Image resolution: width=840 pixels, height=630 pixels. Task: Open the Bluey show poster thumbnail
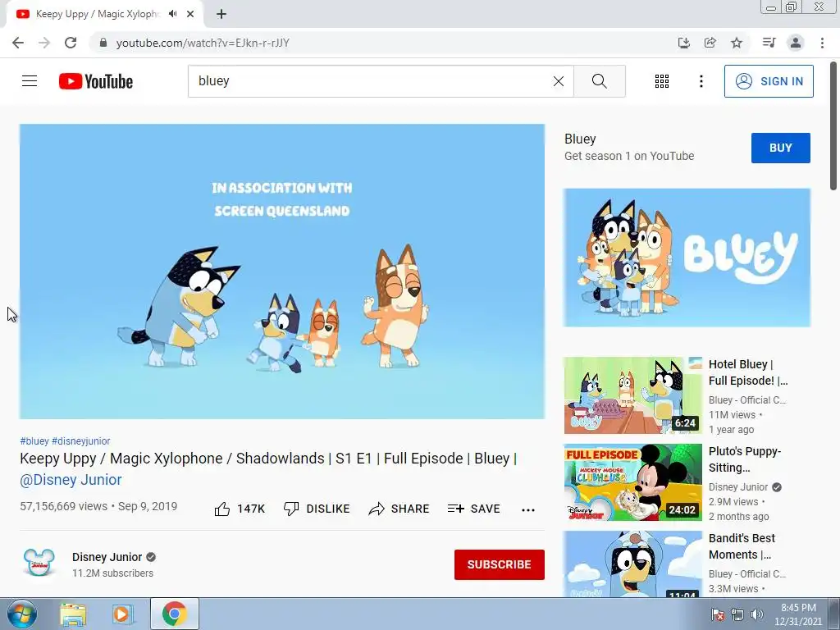(687, 258)
